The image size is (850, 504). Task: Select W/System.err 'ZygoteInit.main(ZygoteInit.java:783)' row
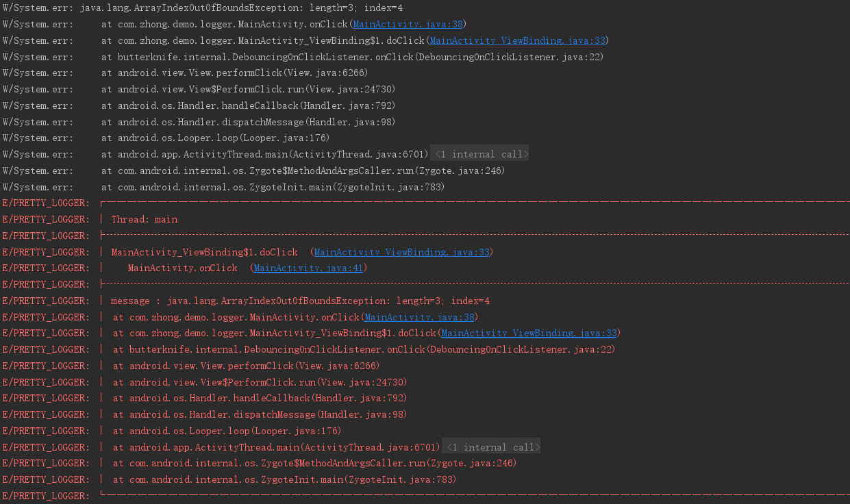coord(224,187)
